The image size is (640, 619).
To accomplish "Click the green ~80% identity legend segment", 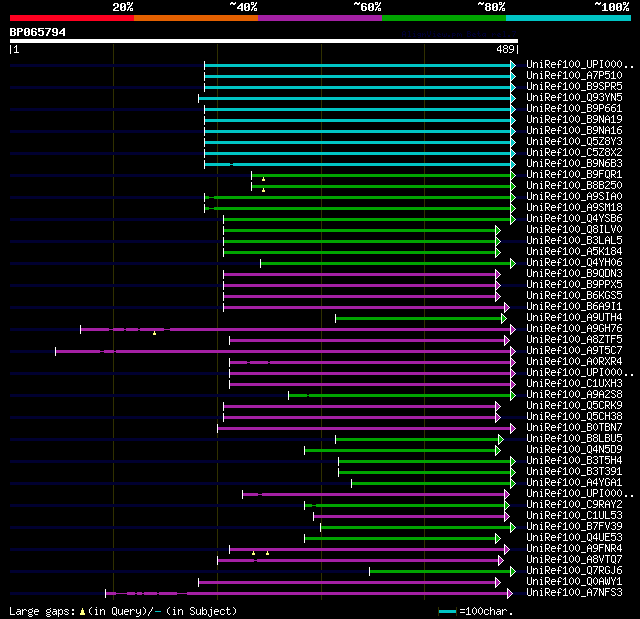I will (444, 18).
